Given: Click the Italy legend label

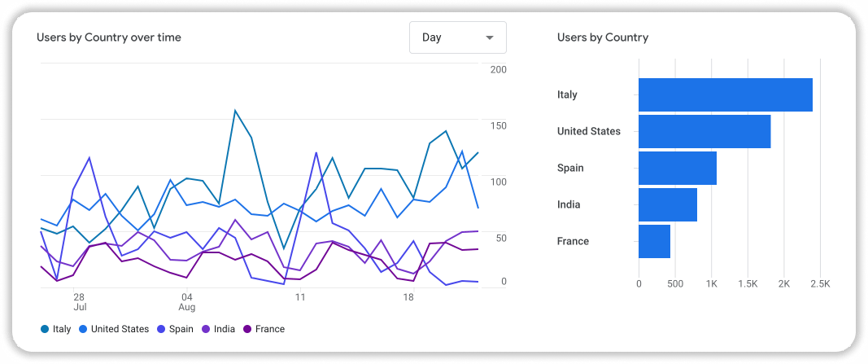Looking at the screenshot, I should [62, 329].
